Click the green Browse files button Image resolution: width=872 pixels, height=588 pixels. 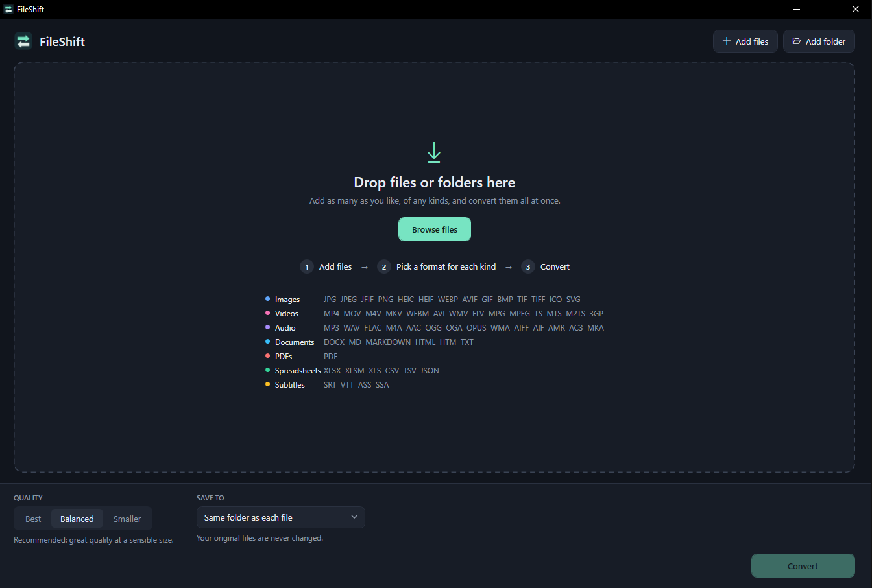[x=435, y=229]
